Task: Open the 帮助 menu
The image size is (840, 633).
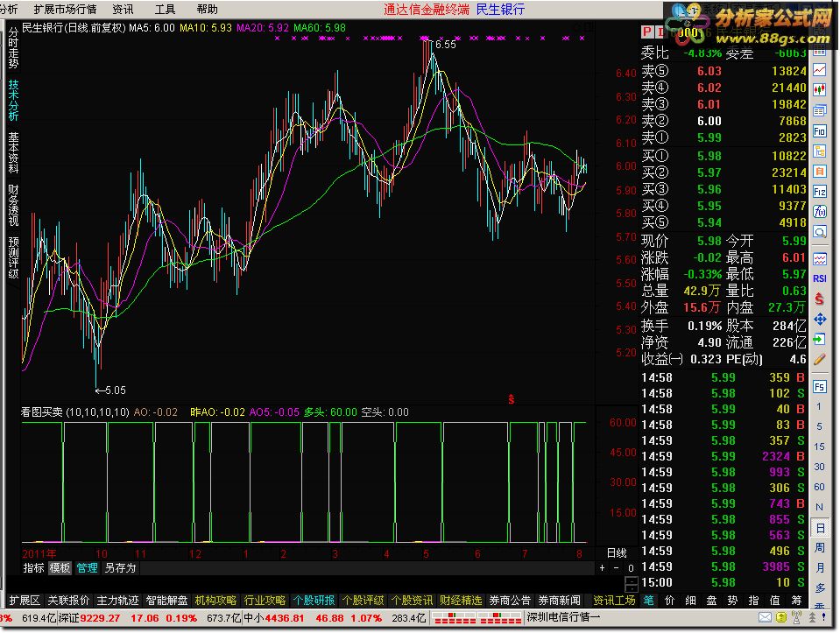Action: coord(207,9)
